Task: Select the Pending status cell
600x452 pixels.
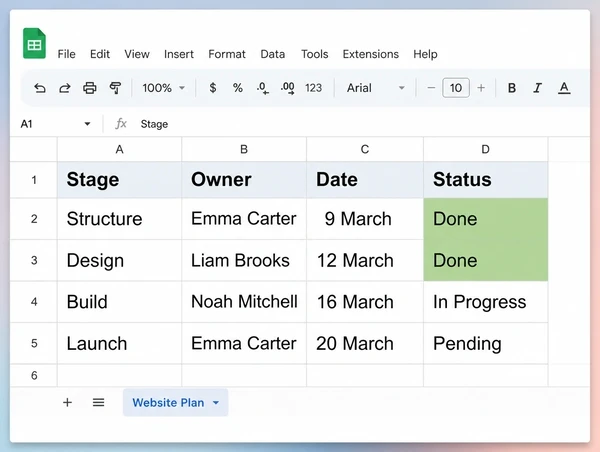Action: 486,343
